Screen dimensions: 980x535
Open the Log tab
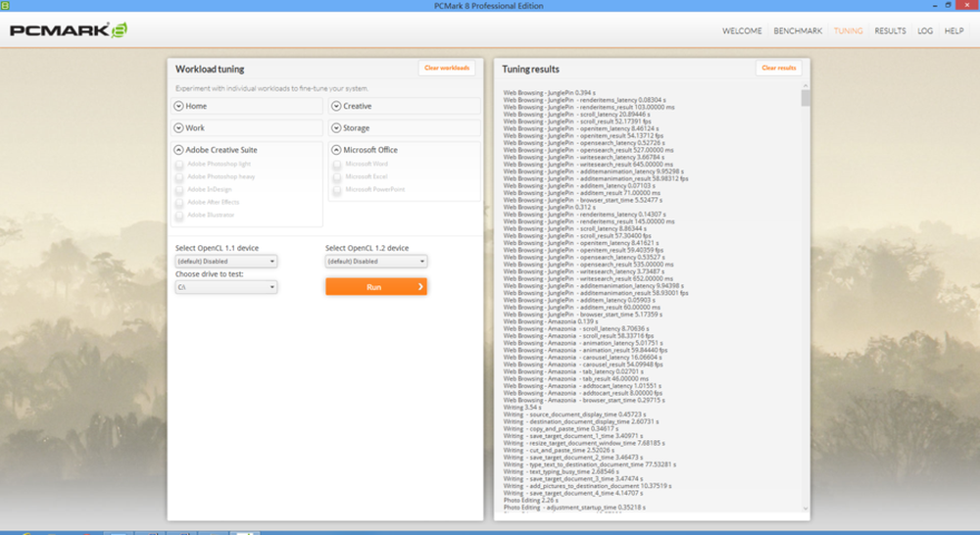tap(925, 30)
